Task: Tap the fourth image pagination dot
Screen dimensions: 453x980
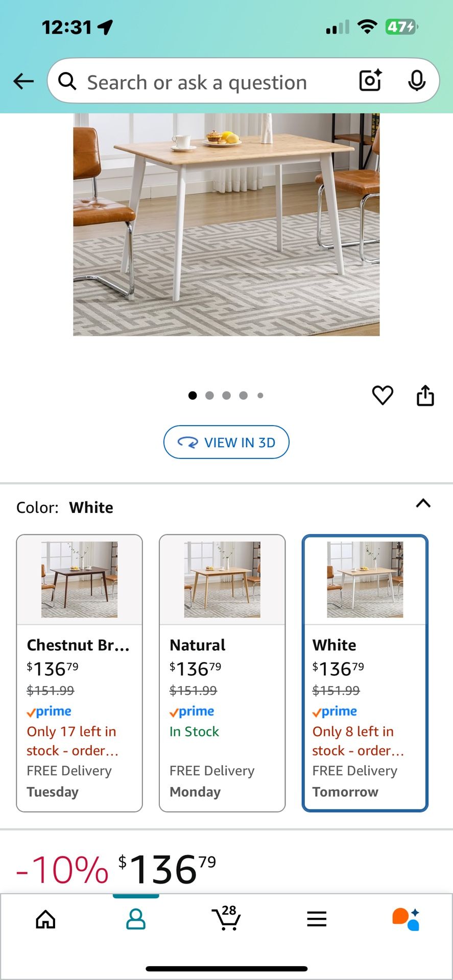Action: tap(244, 396)
